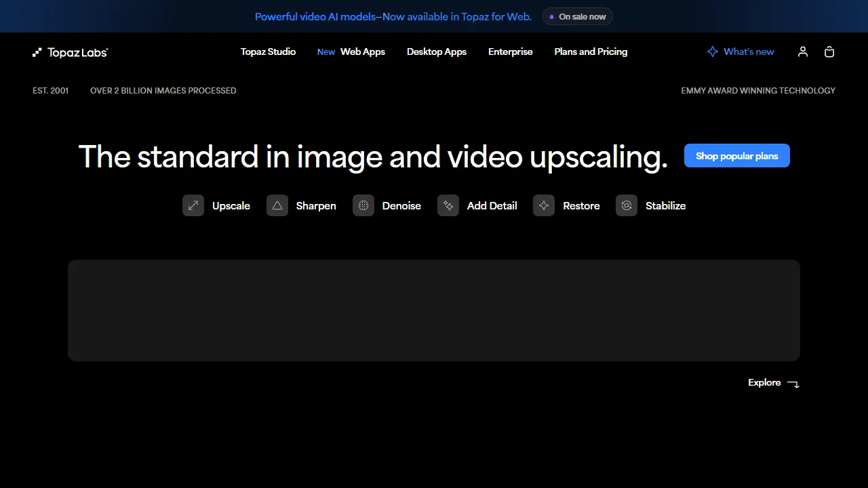Select the Restore label

pos(581,205)
